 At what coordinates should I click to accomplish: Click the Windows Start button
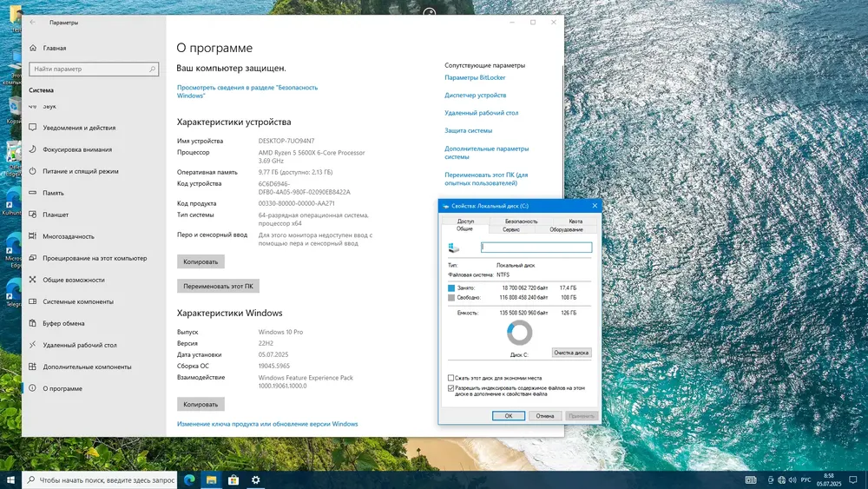pos(10,480)
